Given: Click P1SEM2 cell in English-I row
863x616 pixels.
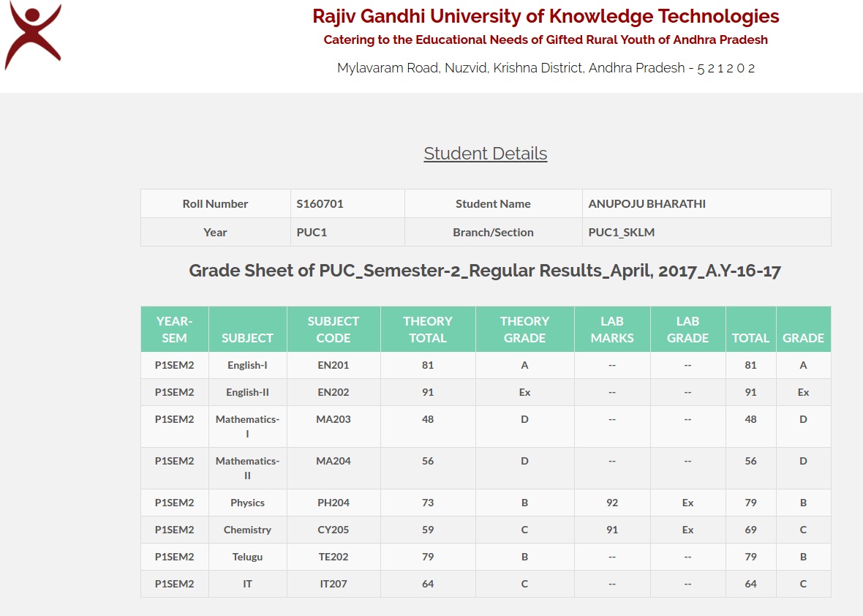Looking at the screenshot, I should (175, 365).
